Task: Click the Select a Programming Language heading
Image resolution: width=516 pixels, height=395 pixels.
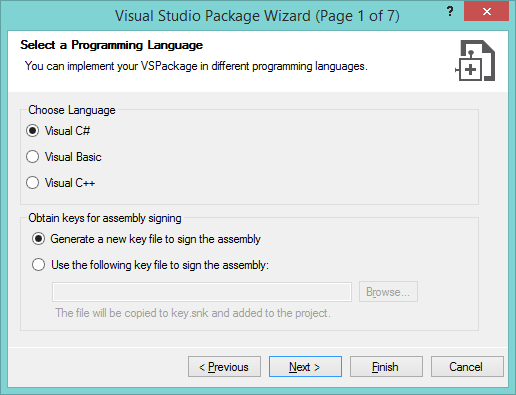Action: (x=111, y=45)
